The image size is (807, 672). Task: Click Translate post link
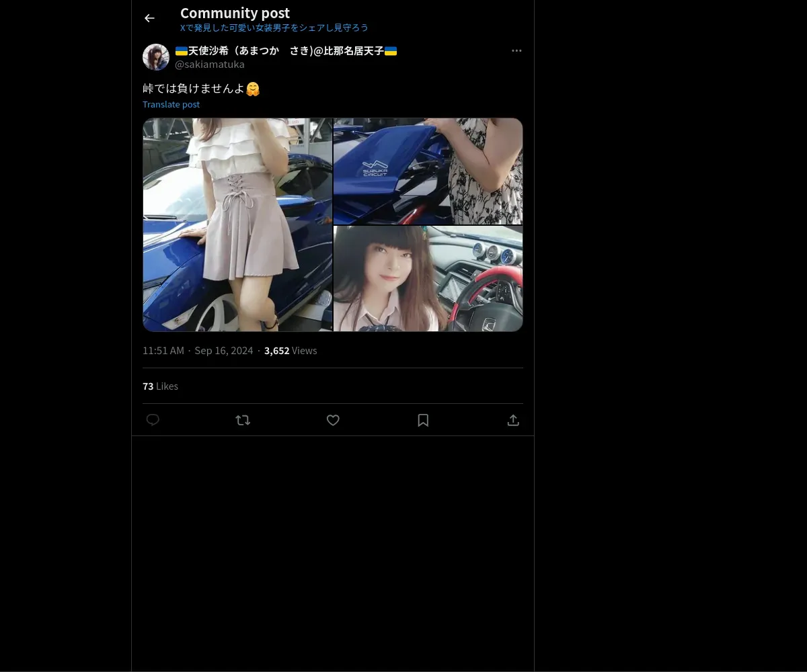(x=171, y=104)
